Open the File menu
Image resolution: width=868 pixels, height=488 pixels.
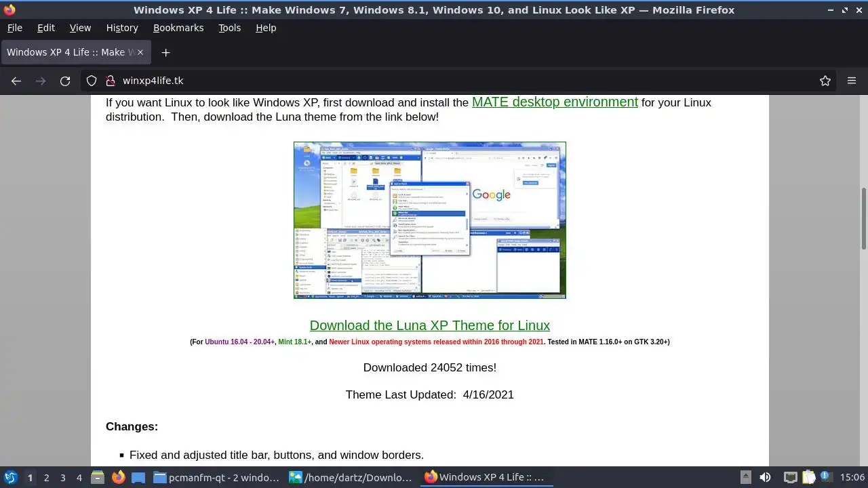(x=14, y=28)
